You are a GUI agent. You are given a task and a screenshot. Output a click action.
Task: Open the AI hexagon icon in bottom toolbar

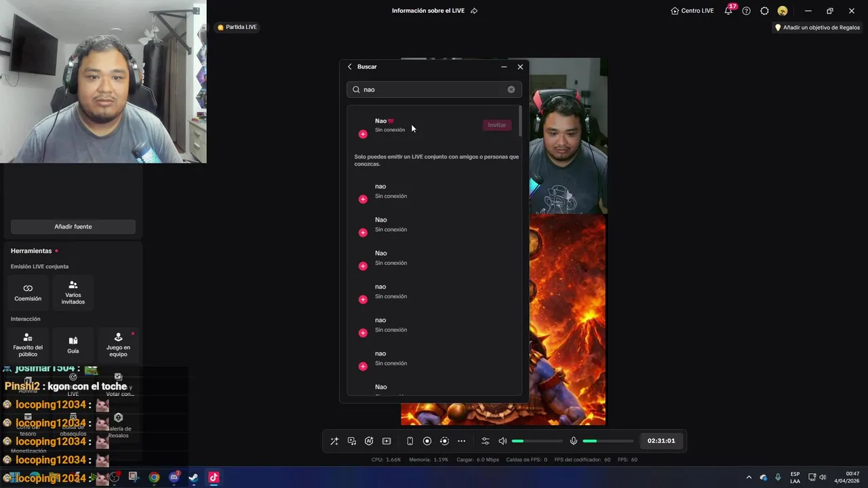[x=369, y=441]
